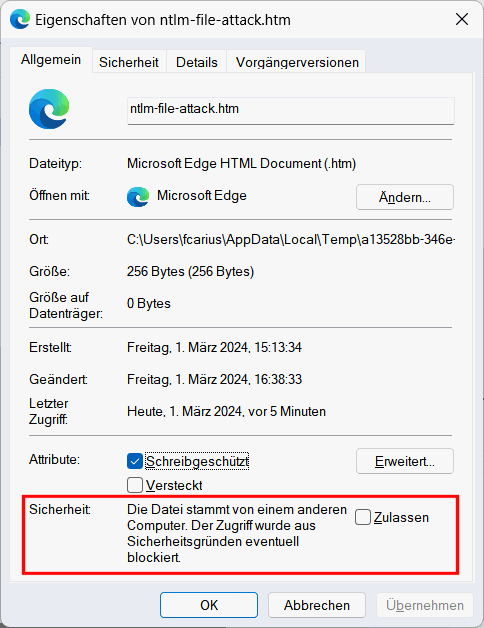Click the Übernehmen button
The image size is (484, 628).
[425, 605]
